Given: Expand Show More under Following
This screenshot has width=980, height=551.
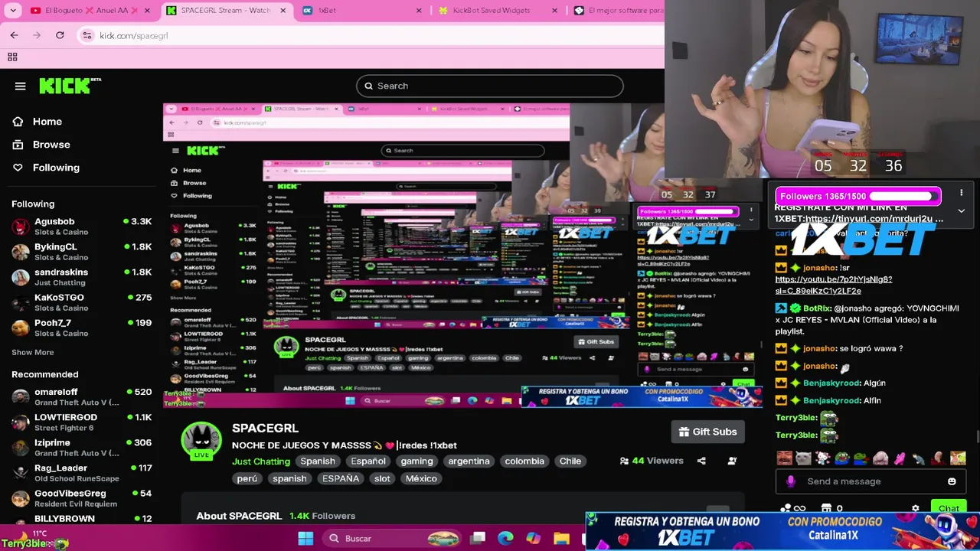Looking at the screenshot, I should (x=33, y=352).
